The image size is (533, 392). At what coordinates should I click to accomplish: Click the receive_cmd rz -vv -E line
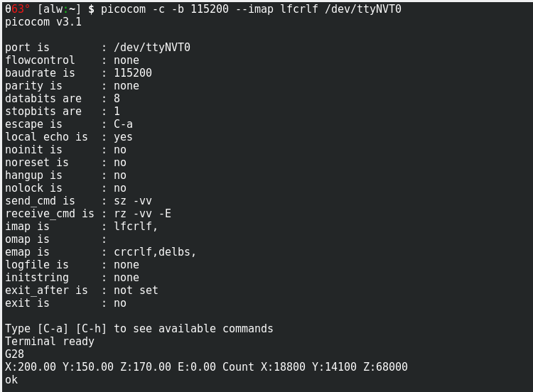click(x=88, y=214)
